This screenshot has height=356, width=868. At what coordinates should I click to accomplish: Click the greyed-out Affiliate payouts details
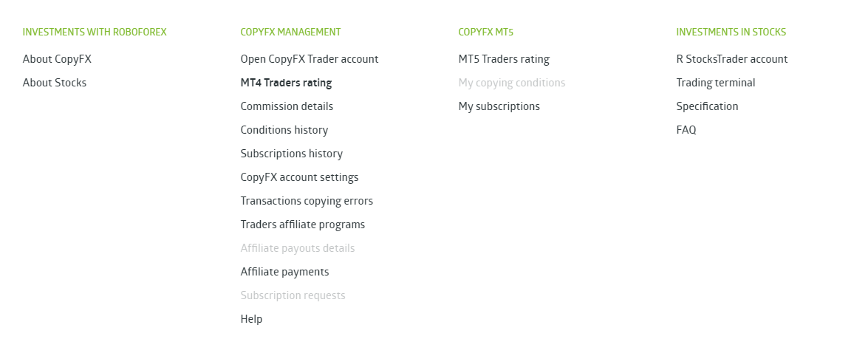(297, 248)
